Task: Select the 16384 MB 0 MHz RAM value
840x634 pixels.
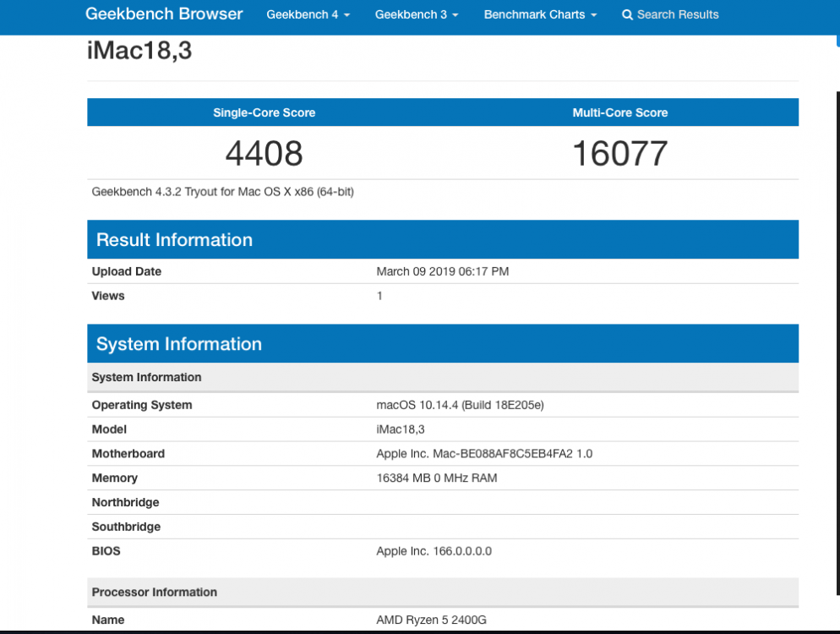Action: point(437,478)
